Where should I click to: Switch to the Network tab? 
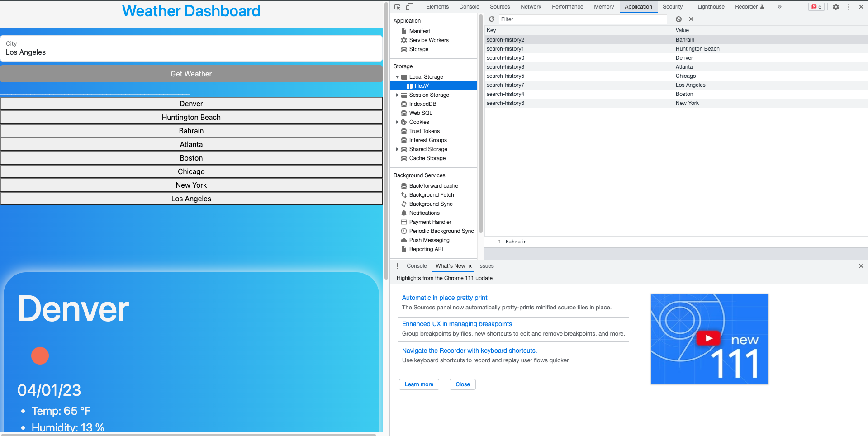[x=531, y=7]
